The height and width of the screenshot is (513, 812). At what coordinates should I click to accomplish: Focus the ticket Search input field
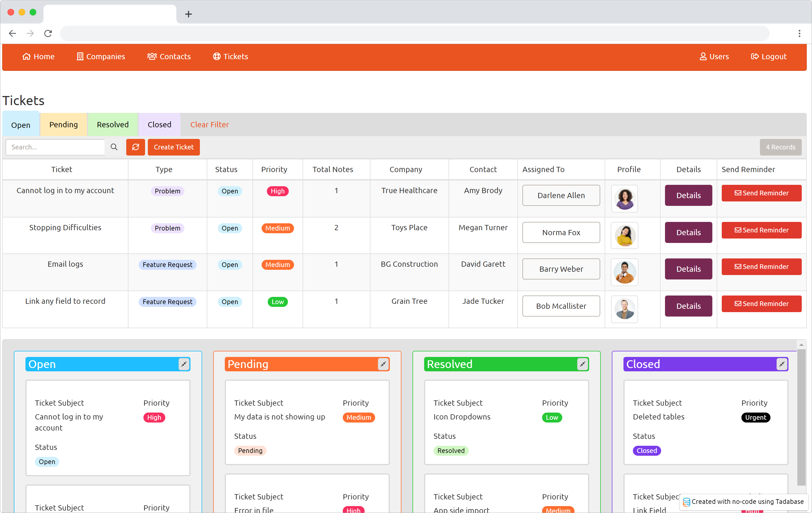(55, 147)
